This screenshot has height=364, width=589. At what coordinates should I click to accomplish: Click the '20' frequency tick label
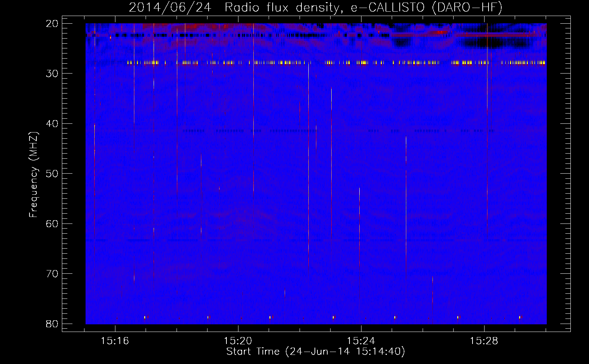[x=52, y=24]
